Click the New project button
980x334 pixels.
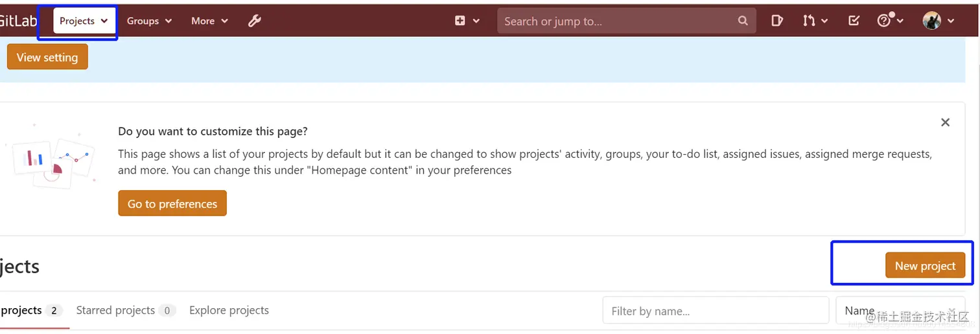(925, 265)
